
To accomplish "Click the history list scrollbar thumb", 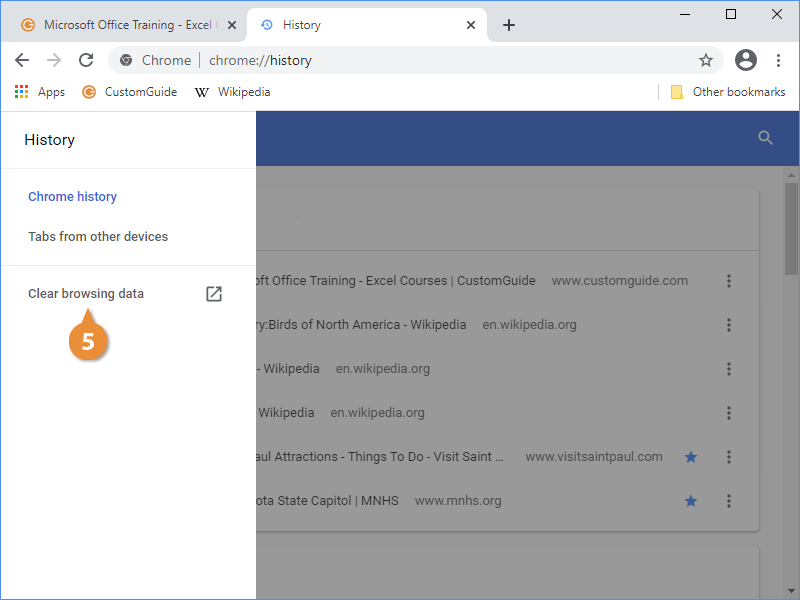I will 791,229.
